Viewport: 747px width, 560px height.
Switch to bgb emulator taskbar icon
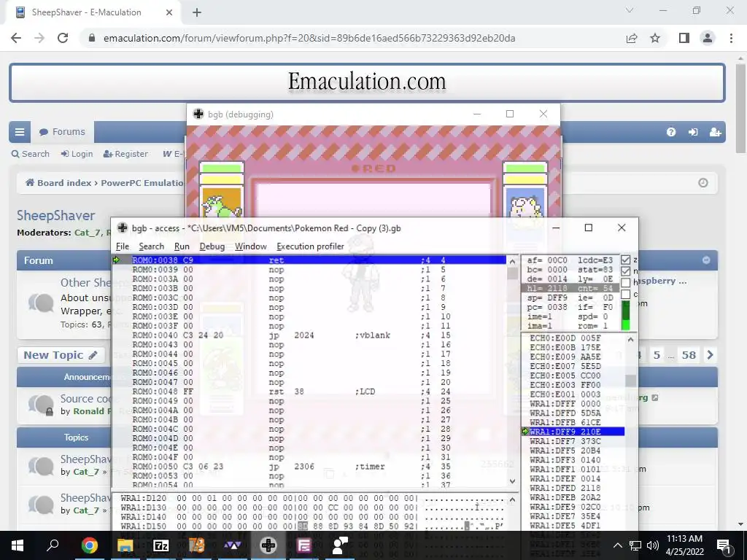pos(268,545)
